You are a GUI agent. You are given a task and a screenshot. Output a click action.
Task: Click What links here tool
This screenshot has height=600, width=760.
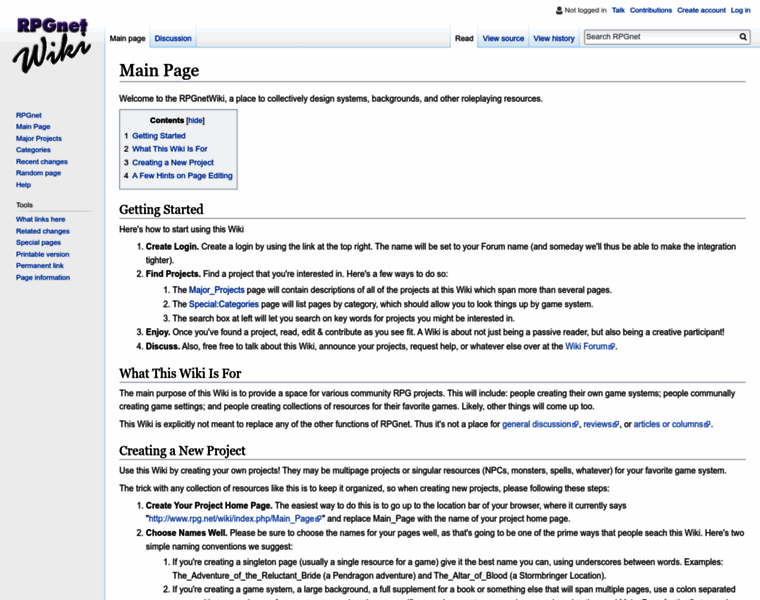coord(41,219)
